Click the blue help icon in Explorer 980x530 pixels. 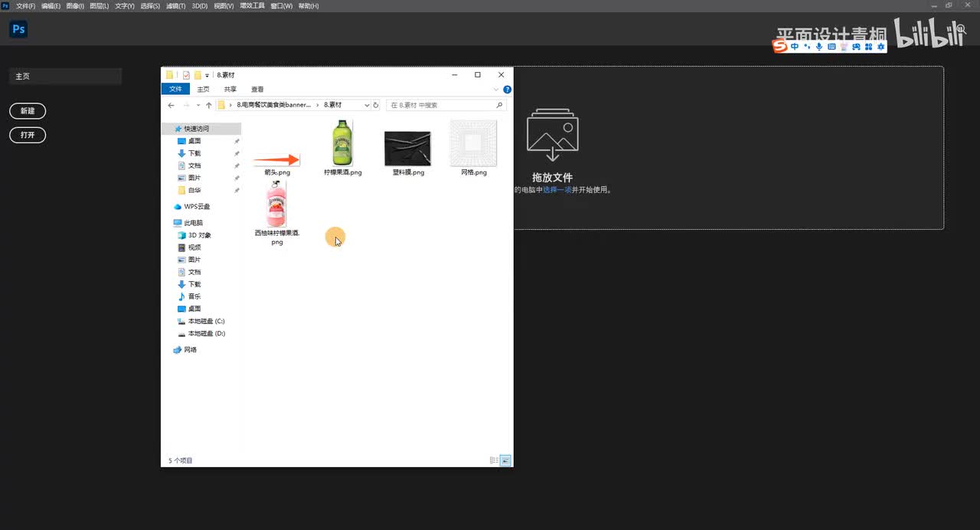point(507,90)
